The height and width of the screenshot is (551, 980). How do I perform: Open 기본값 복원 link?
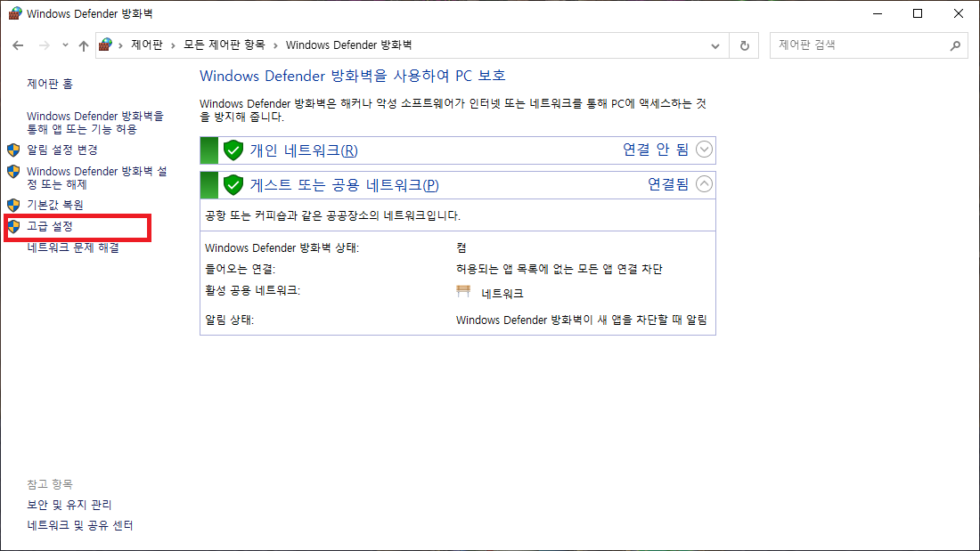pos(55,205)
